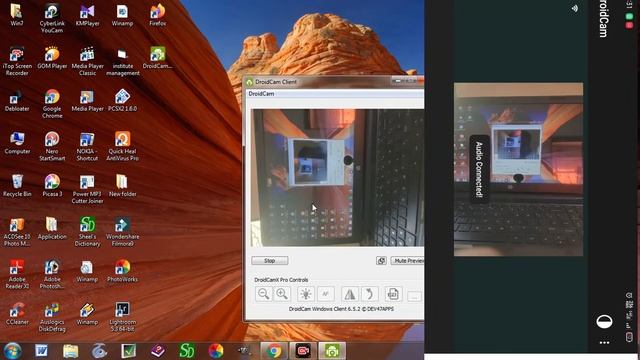
Task: Select the Adobe Reader XI icon
Action: pos(17,274)
